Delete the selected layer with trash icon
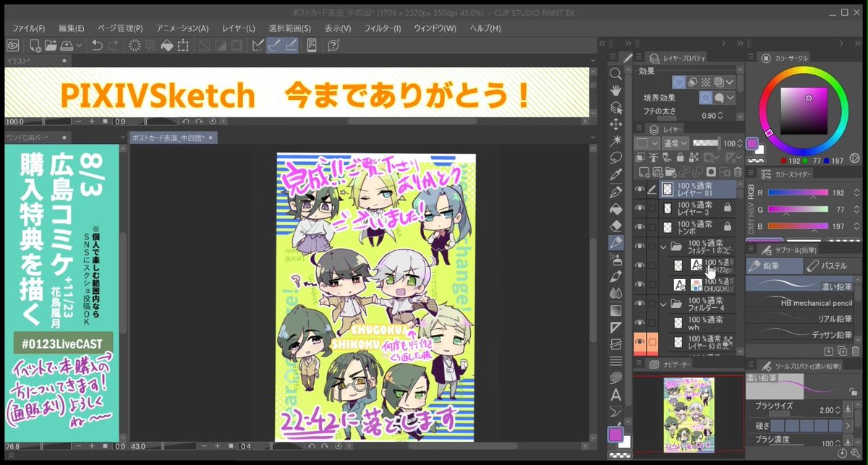868x465 pixels. (x=738, y=171)
